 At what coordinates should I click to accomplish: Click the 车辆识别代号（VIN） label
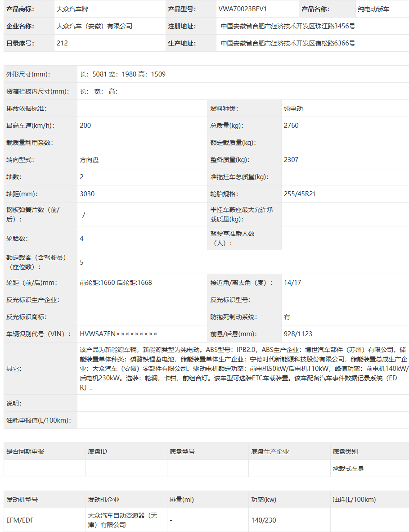pyautogui.click(x=39, y=334)
